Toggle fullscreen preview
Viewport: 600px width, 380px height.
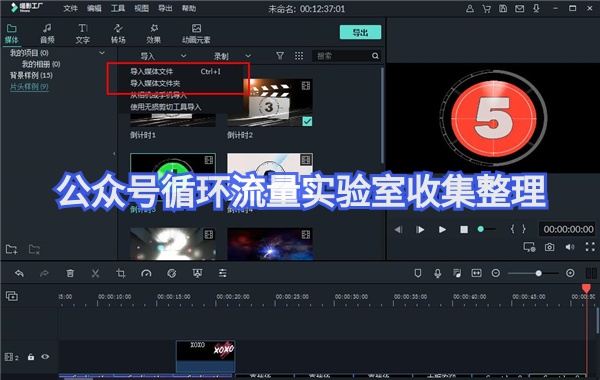pyautogui.click(x=590, y=247)
